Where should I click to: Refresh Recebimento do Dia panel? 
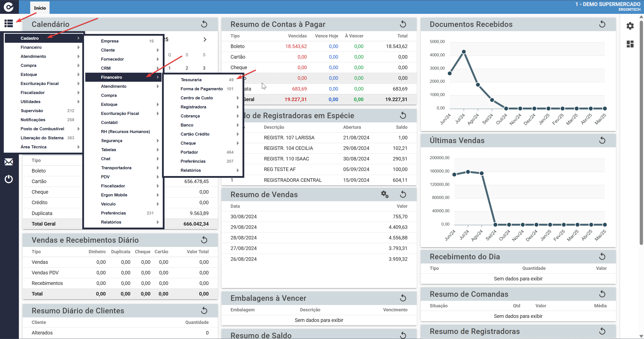[x=602, y=257]
